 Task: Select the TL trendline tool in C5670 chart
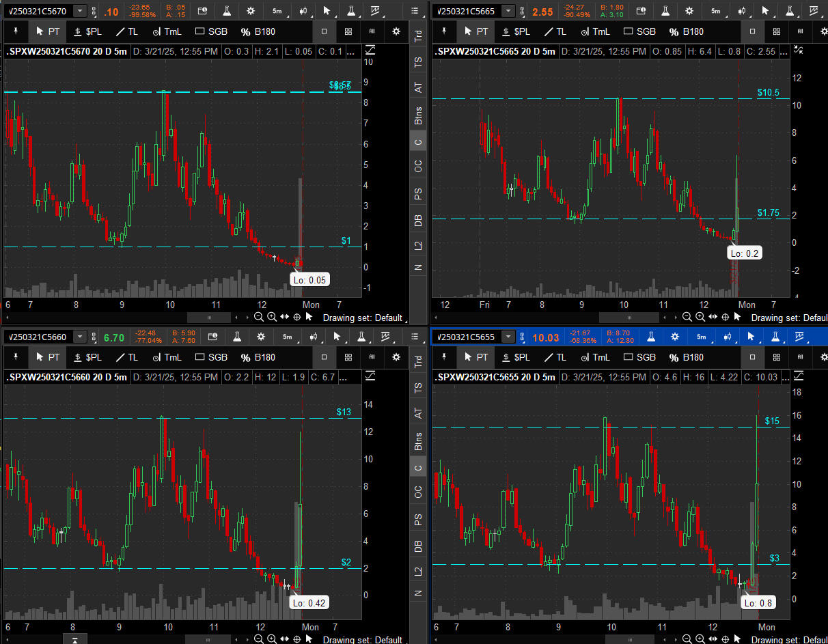click(126, 31)
